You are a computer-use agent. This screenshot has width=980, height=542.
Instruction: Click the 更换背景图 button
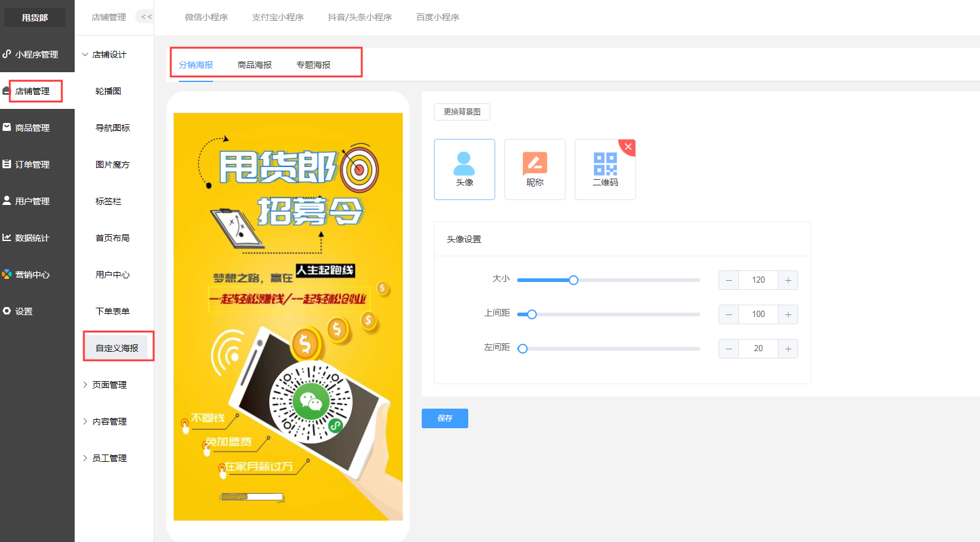coord(462,112)
